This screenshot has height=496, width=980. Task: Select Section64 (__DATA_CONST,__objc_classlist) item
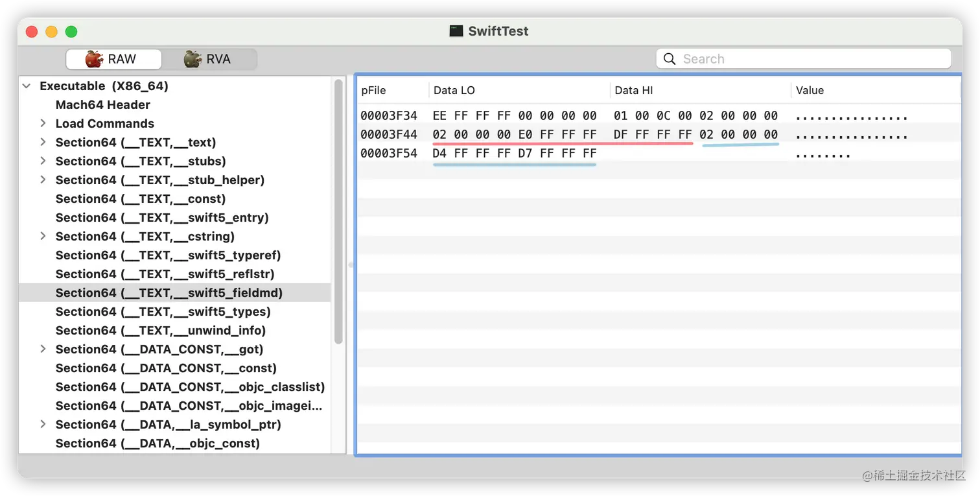coord(190,386)
